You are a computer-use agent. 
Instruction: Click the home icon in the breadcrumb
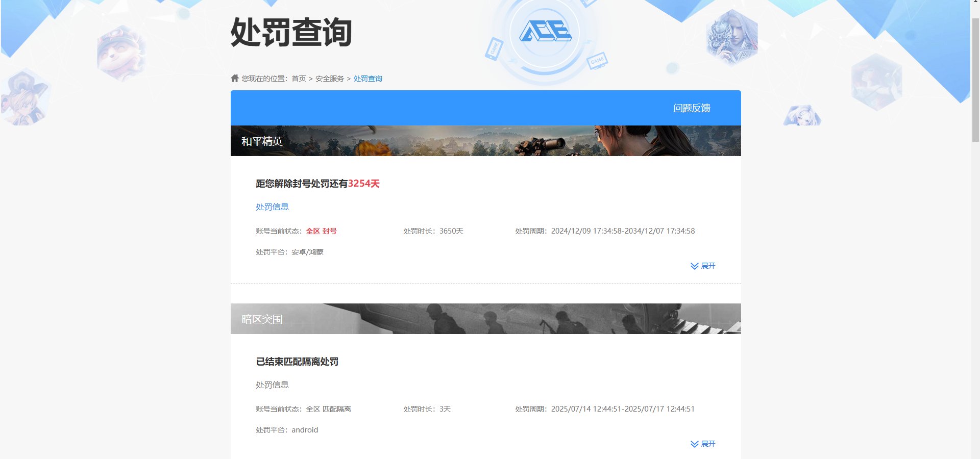pyautogui.click(x=234, y=78)
